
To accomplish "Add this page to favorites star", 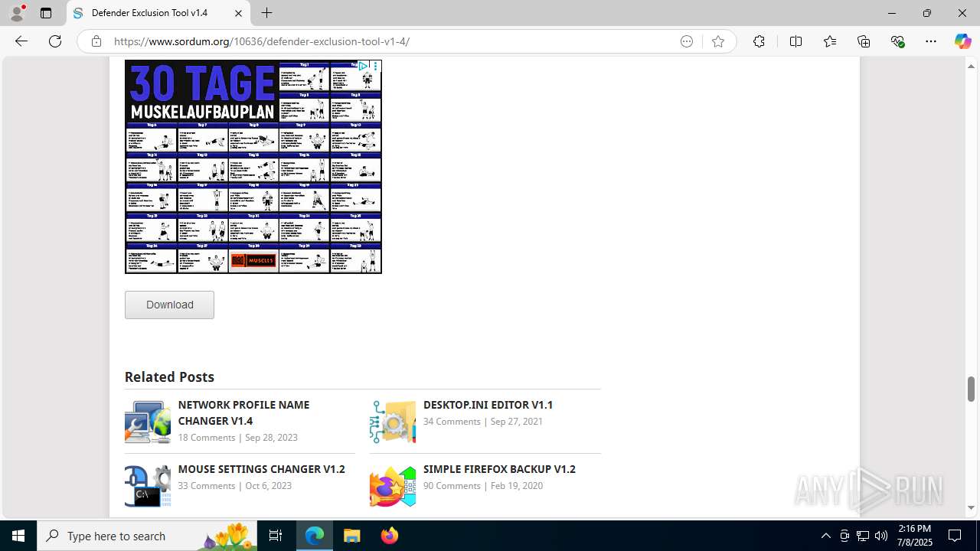I will (717, 41).
